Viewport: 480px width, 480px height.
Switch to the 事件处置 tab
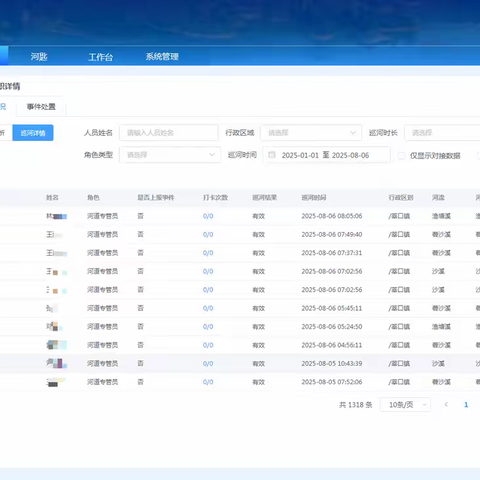[41, 107]
